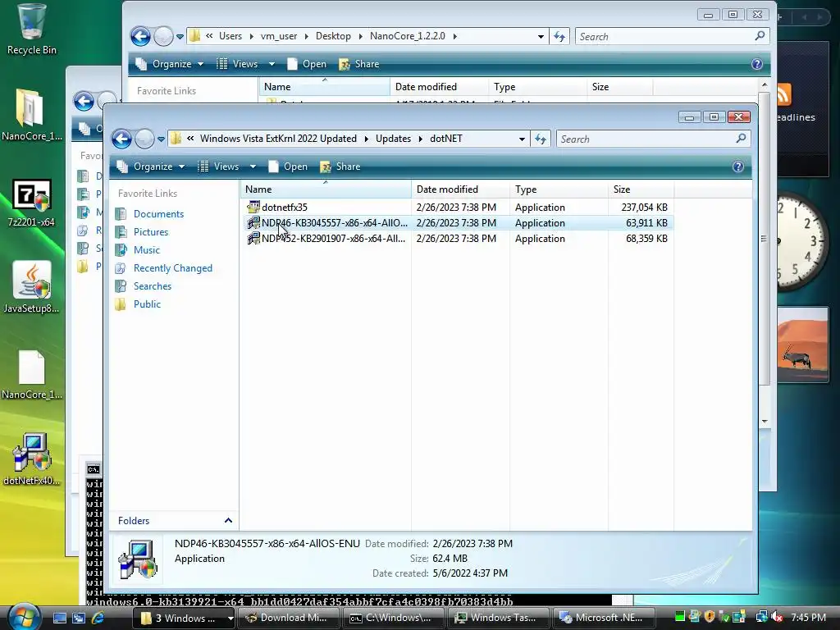Open Organize menu in dotNET window

click(151, 167)
